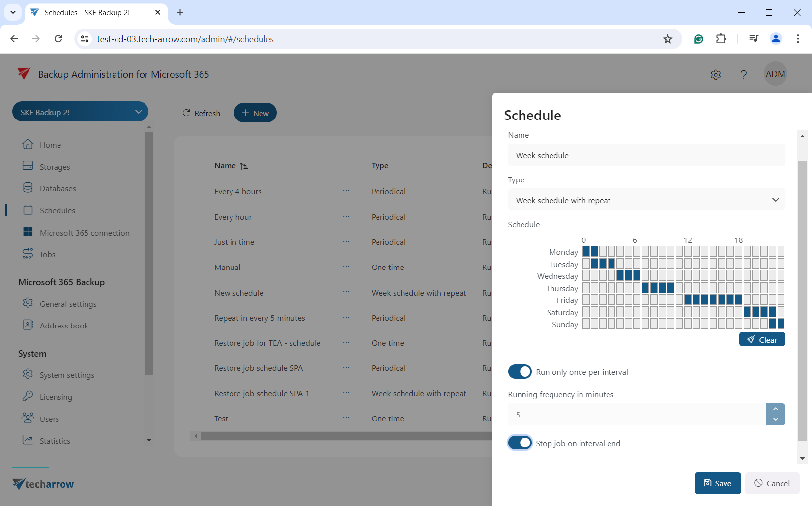The width and height of the screenshot is (812, 506).
Task: Click the settings gear icon in header
Action: click(x=715, y=75)
